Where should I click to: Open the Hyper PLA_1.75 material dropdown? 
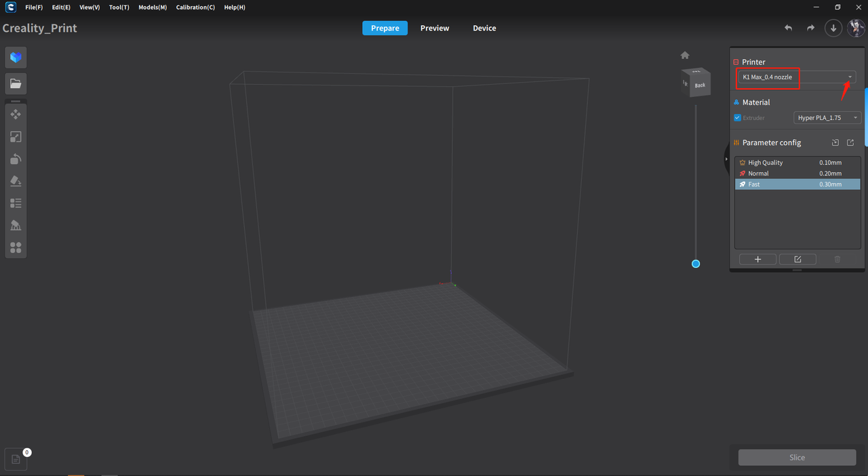click(827, 118)
